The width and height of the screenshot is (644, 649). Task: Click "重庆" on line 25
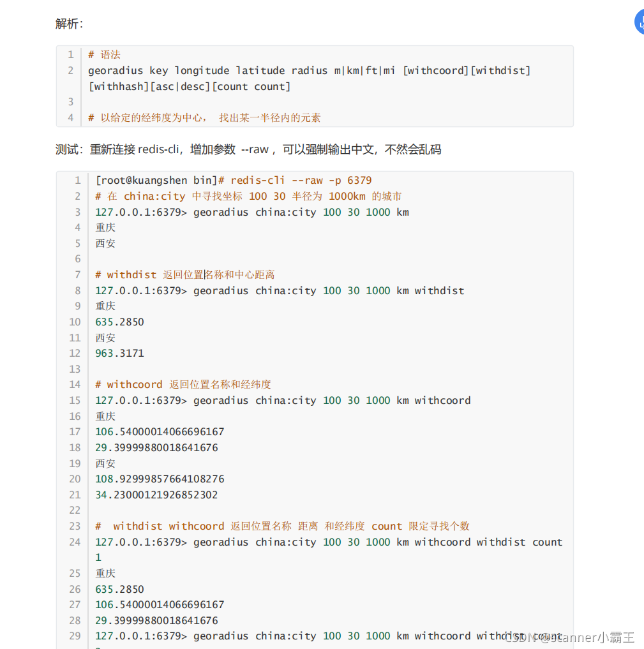[105, 573]
